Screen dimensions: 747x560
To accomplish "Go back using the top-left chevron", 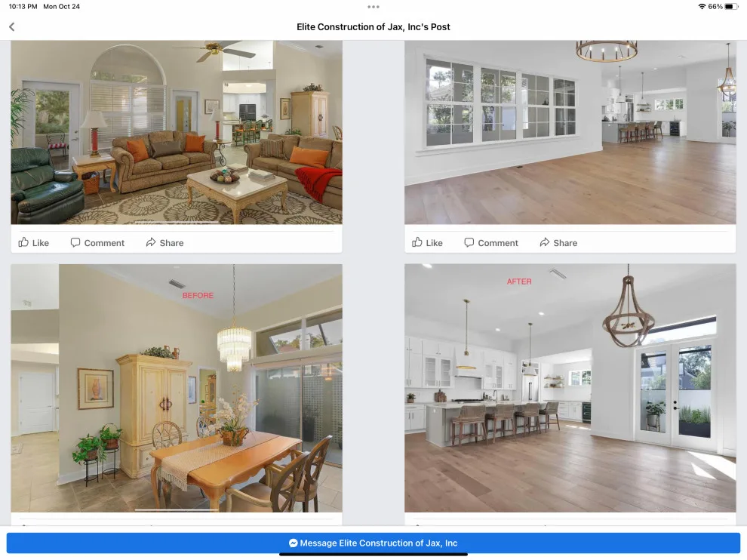I will pos(12,27).
